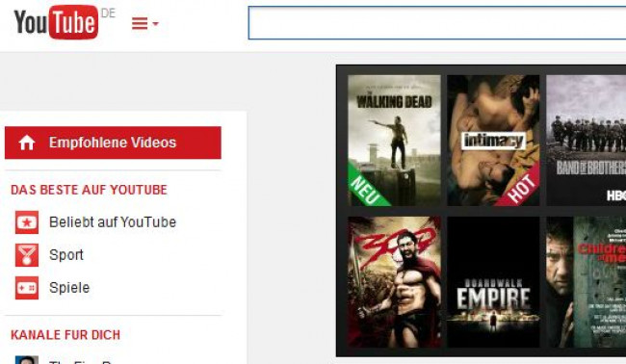Open the Boardwalk Empire poster
This screenshot has height=364, width=626.
tap(493, 282)
